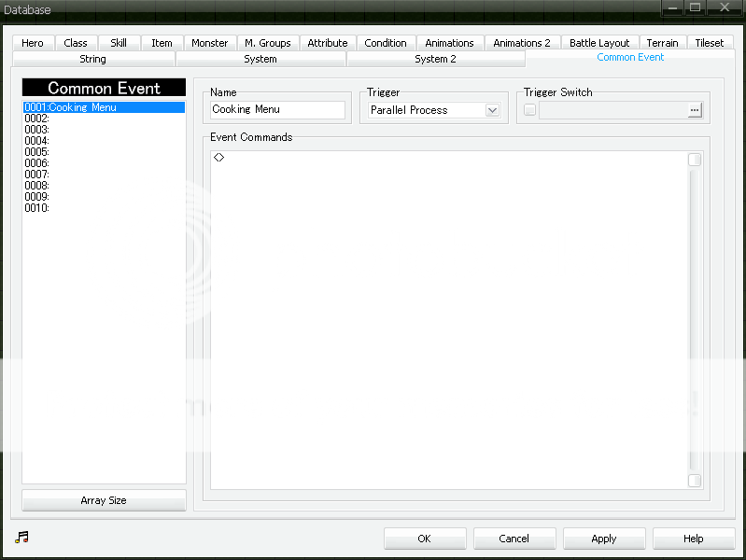Open the Battle Layout tab
The image size is (746, 560).
tap(599, 43)
